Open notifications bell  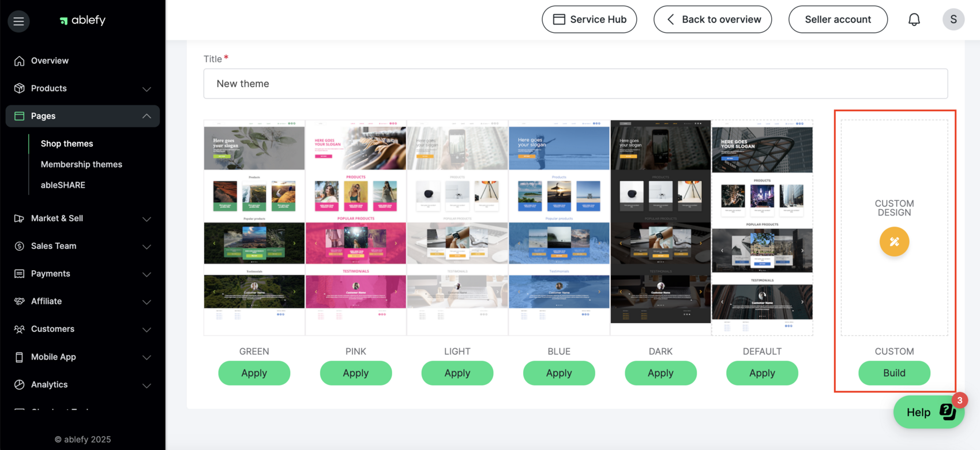point(914,20)
